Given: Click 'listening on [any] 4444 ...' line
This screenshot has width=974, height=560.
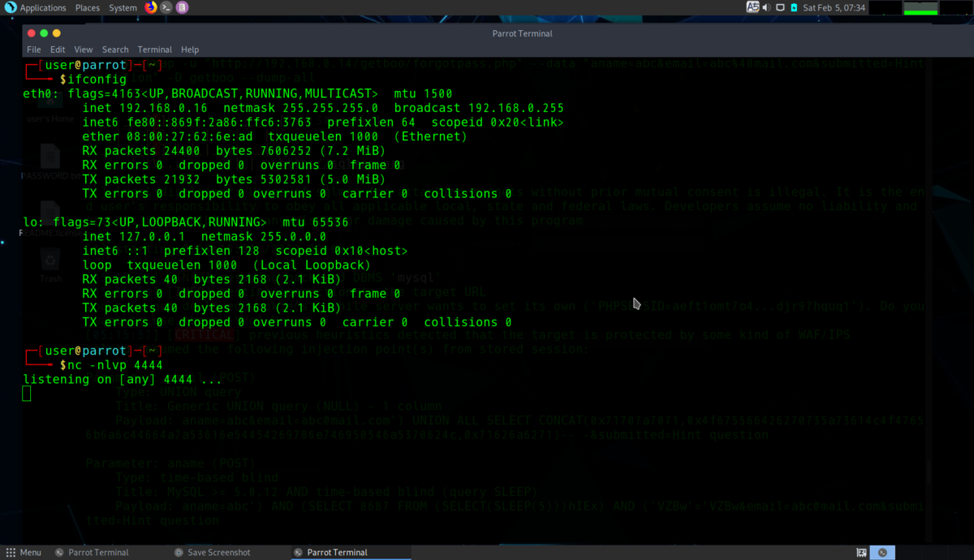Looking at the screenshot, I should pos(123,380).
